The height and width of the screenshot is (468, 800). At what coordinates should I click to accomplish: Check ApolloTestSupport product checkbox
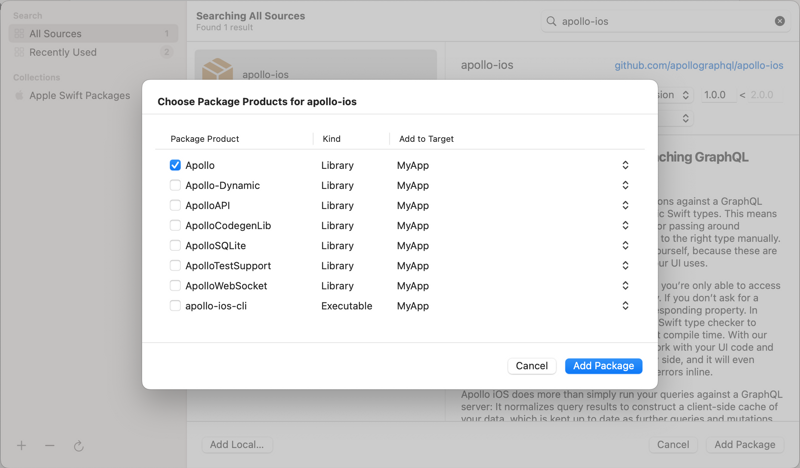point(175,266)
